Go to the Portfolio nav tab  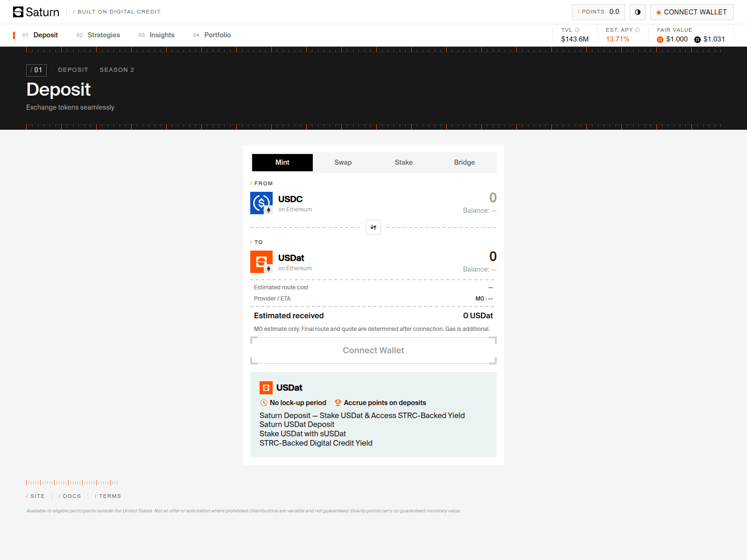[x=212, y=35]
